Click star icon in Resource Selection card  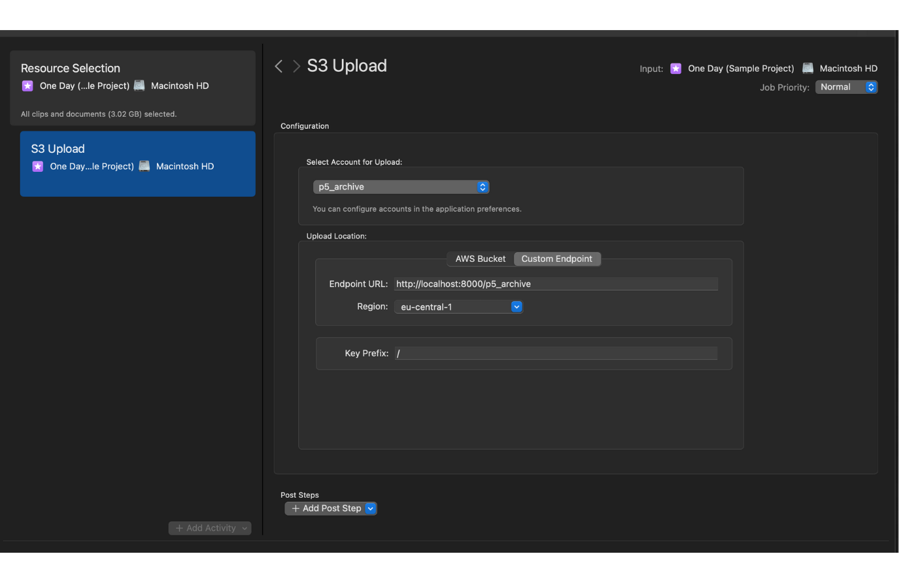(x=27, y=86)
